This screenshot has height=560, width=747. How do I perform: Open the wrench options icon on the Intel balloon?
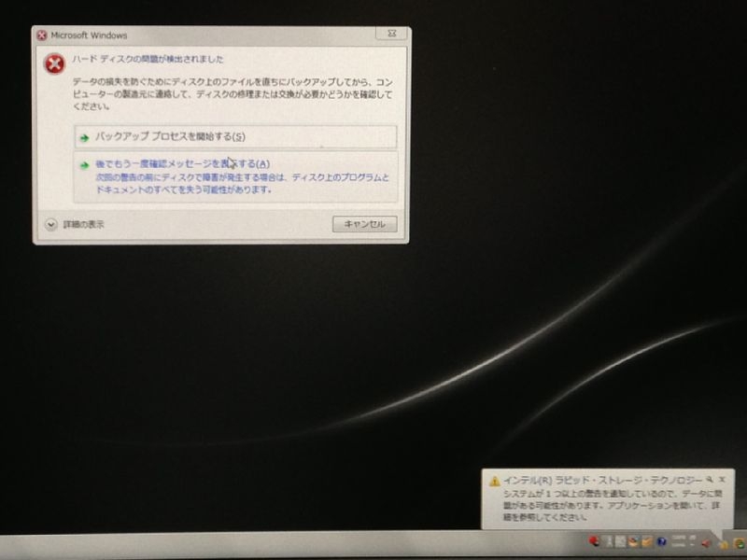click(710, 480)
